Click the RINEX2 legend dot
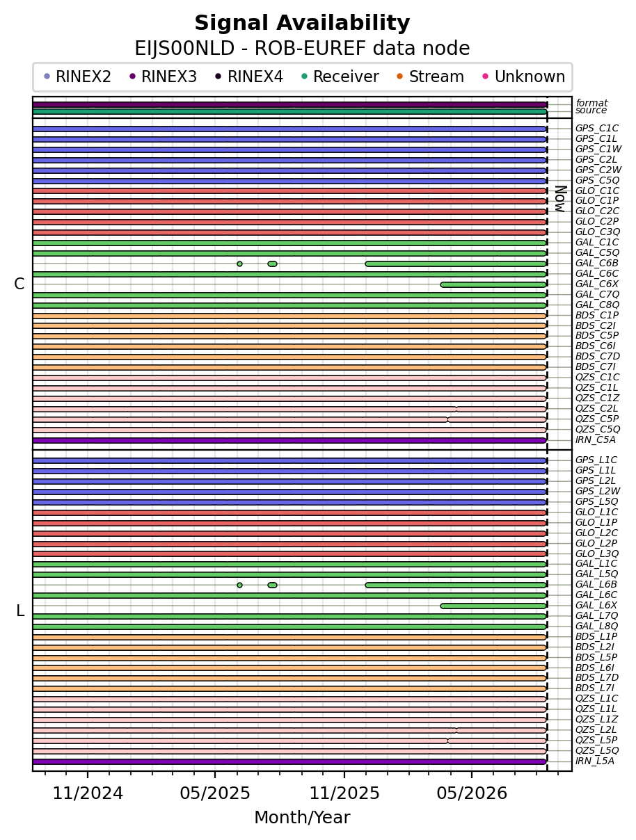 click(x=47, y=76)
